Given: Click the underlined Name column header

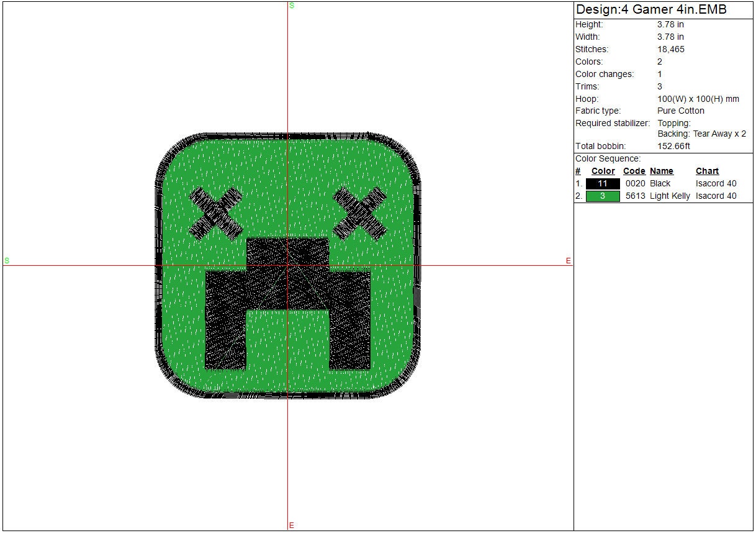Looking at the screenshot, I should pyautogui.click(x=661, y=171).
